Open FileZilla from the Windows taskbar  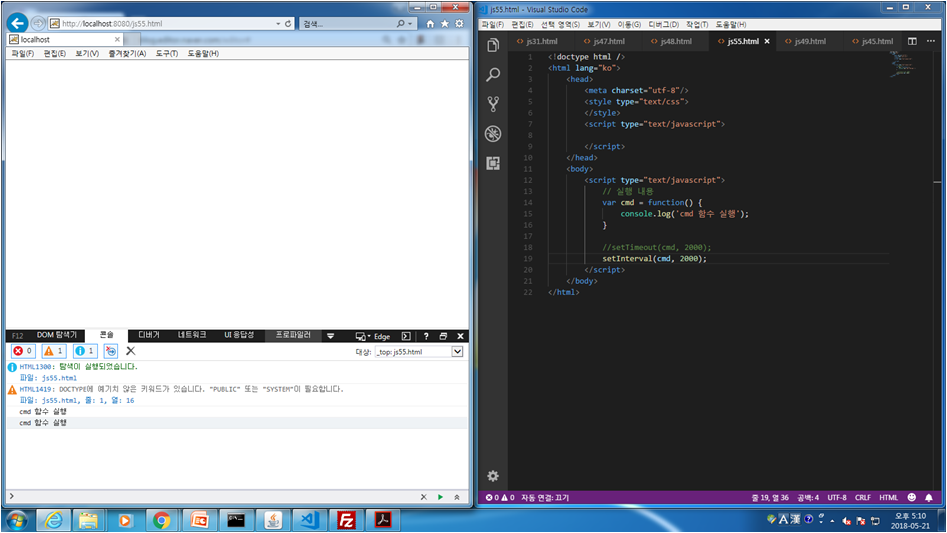click(x=346, y=520)
